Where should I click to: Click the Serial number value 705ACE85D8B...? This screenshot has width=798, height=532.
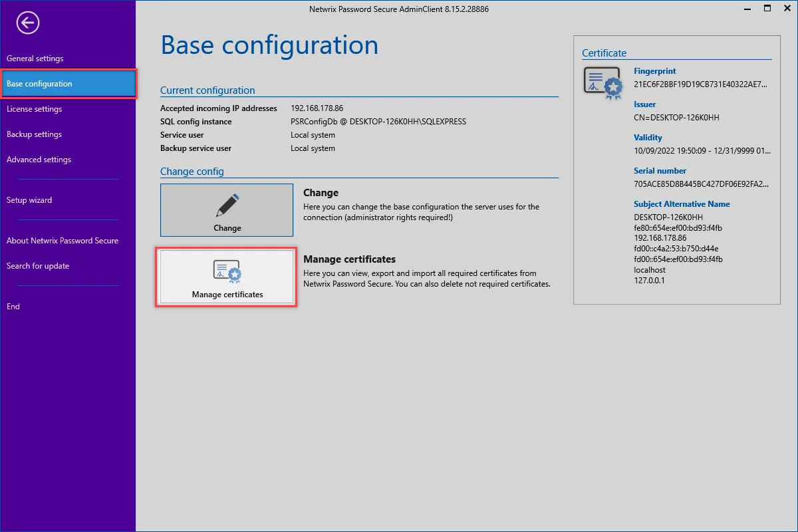click(x=702, y=184)
